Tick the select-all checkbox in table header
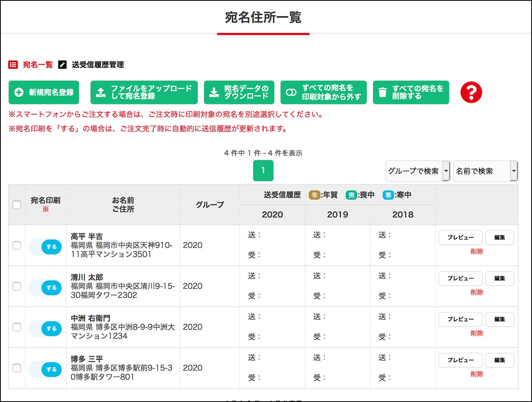 click(x=17, y=205)
